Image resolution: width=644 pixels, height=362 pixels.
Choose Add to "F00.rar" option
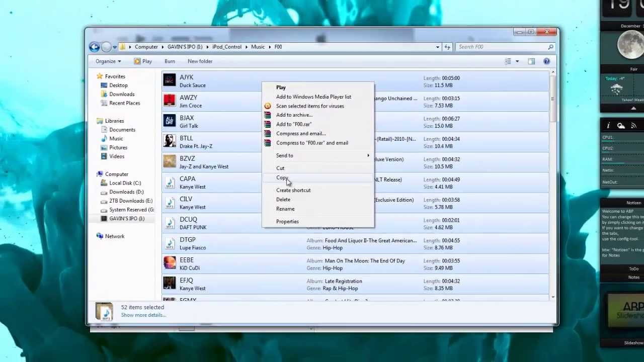pyautogui.click(x=318, y=124)
